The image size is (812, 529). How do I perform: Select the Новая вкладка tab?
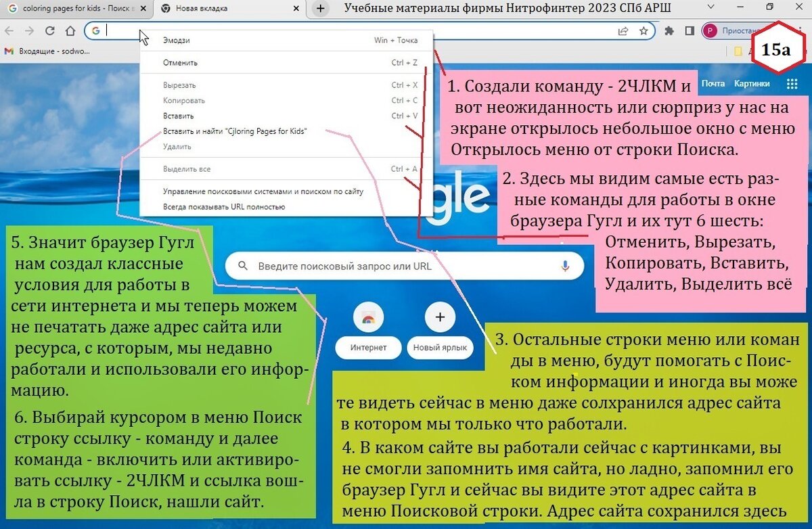(x=230, y=8)
